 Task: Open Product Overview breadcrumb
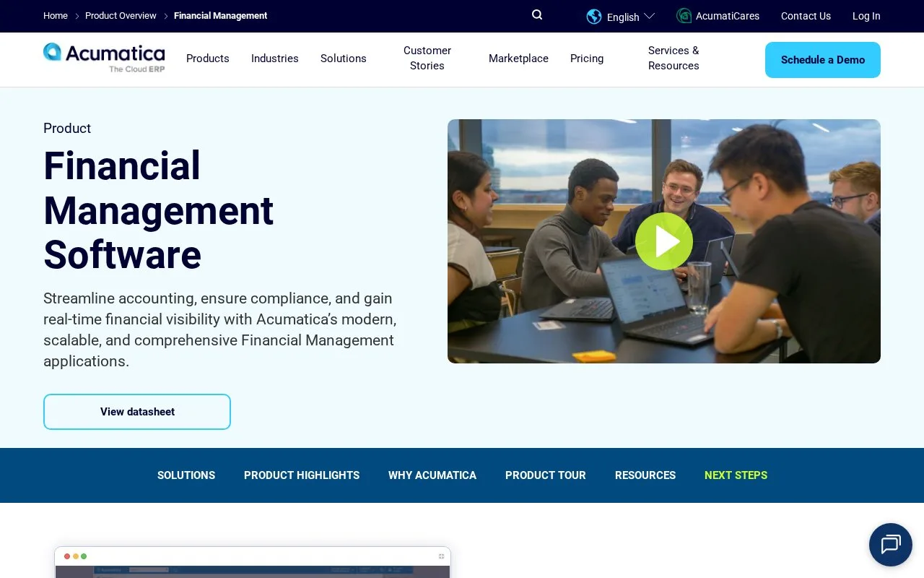pos(121,16)
